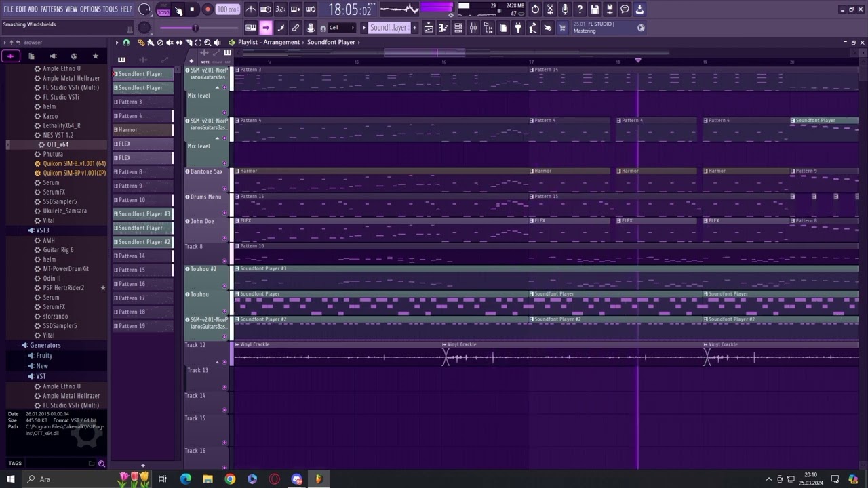Toggle favorite star on PSP HertzRider2
The width and height of the screenshot is (868, 488).
coord(103,288)
